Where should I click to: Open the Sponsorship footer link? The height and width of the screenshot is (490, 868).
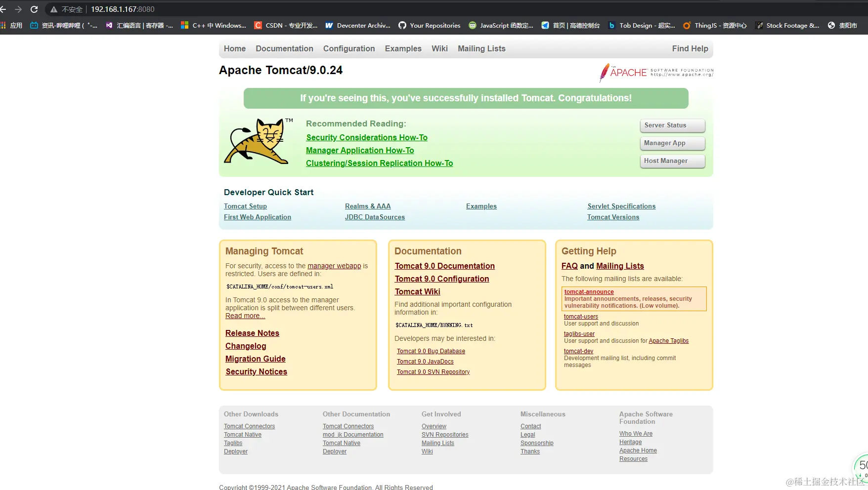537,443
